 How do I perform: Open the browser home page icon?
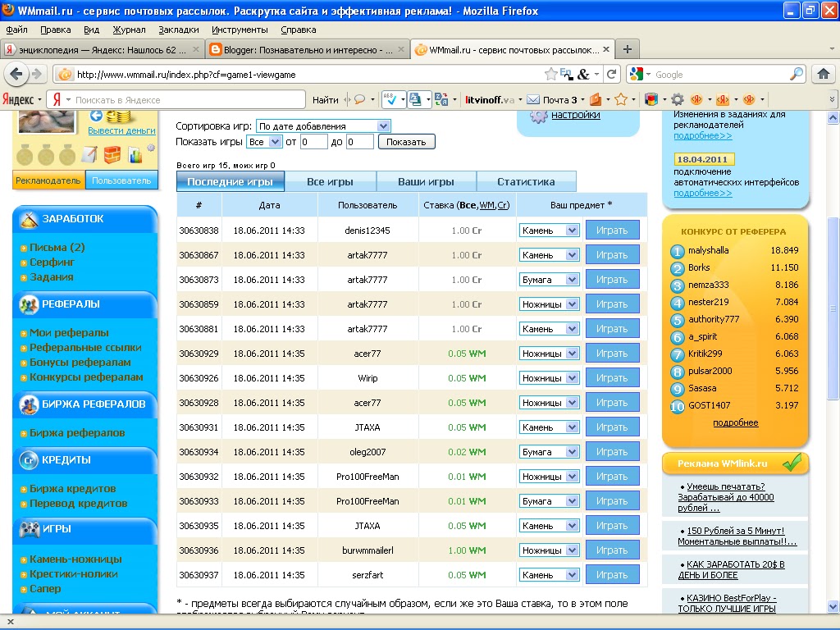[x=824, y=74]
